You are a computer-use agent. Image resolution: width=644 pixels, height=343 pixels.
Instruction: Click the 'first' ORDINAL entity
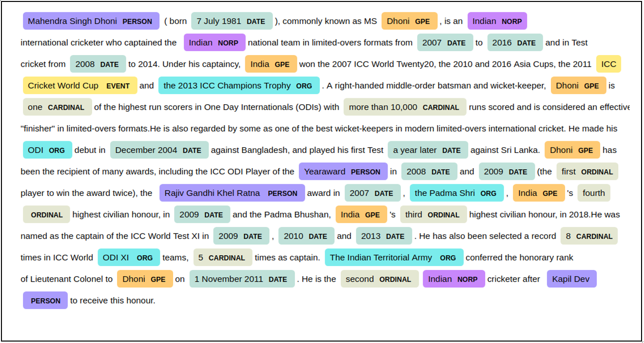[x=587, y=171]
